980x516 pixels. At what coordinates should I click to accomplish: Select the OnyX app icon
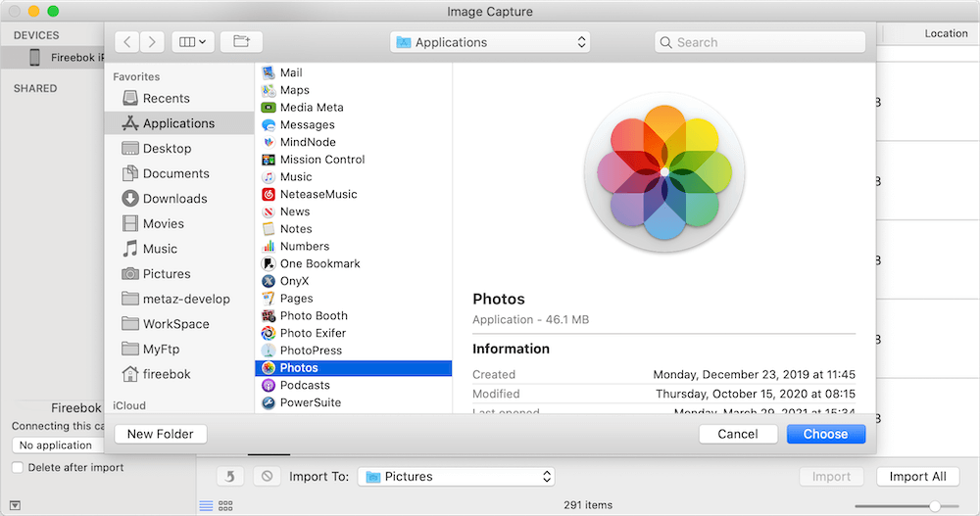tap(269, 281)
